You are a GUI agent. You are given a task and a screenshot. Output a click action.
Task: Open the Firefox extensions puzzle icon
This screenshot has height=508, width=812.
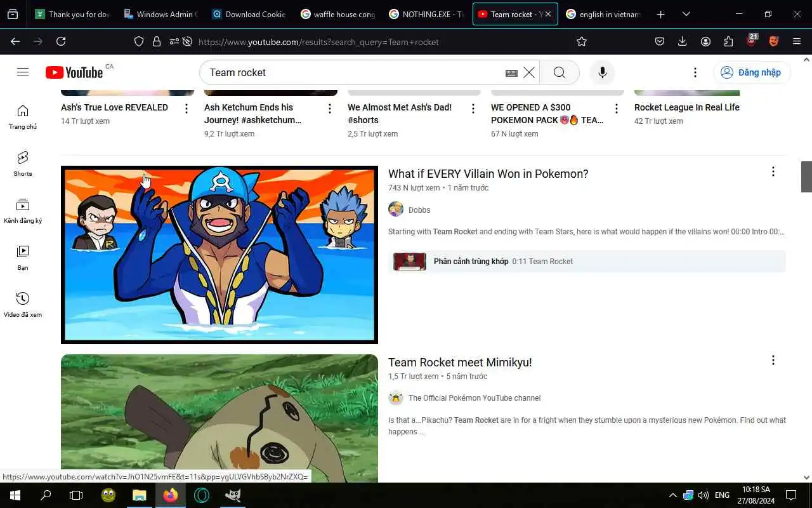point(728,41)
